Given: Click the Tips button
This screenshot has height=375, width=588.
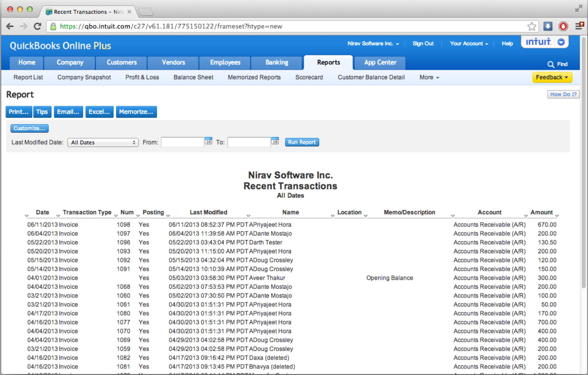Looking at the screenshot, I should pos(42,112).
